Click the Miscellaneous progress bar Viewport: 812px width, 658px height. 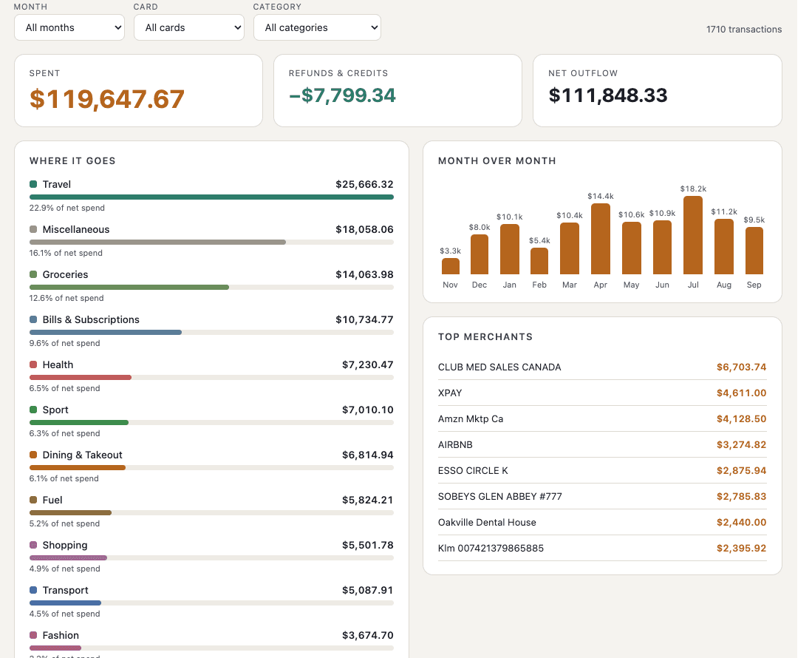tap(212, 242)
